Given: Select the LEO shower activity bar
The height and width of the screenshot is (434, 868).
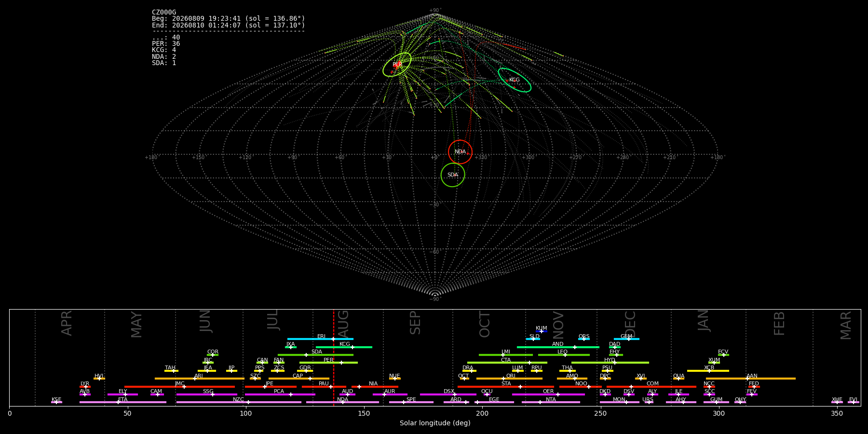Looking at the screenshot, I should tap(564, 355).
